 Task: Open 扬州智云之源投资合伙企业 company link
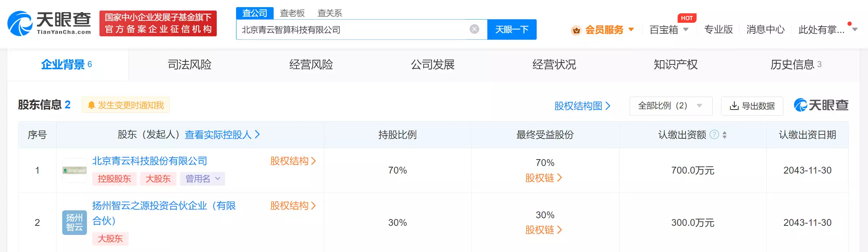click(x=164, y=213)
